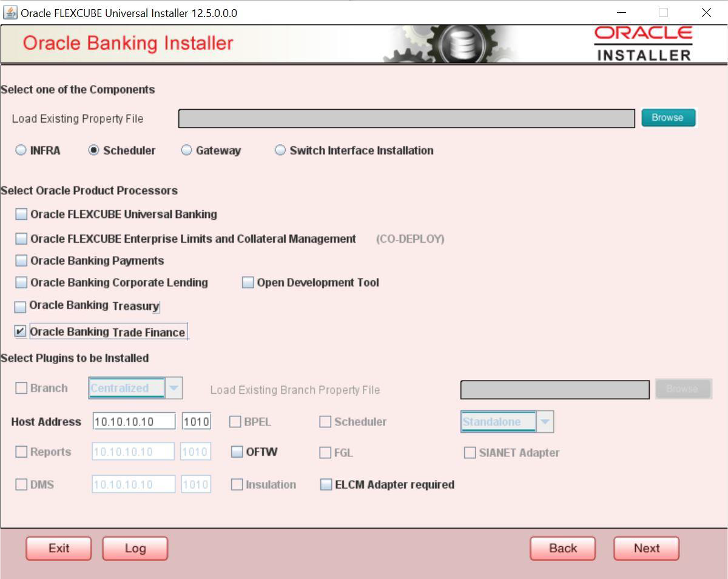Click the Exit button

[x=59, y=549]
